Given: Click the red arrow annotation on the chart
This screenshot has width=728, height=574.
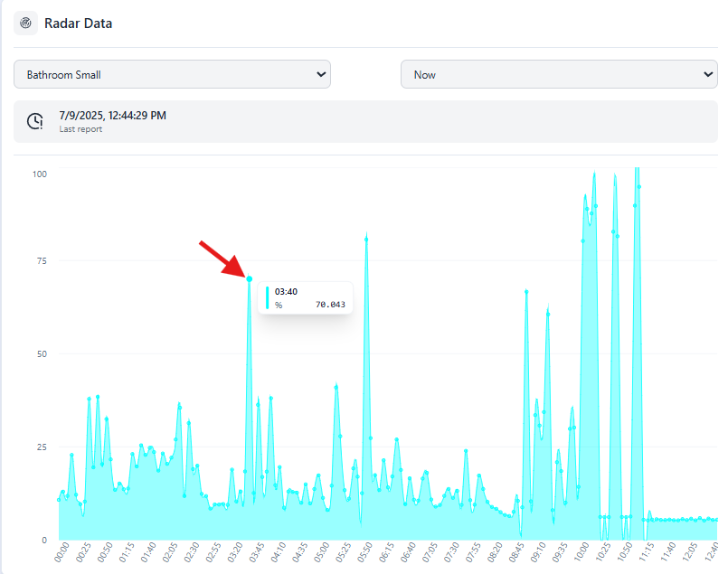Looking at the screenshot, I should (221, 259).
